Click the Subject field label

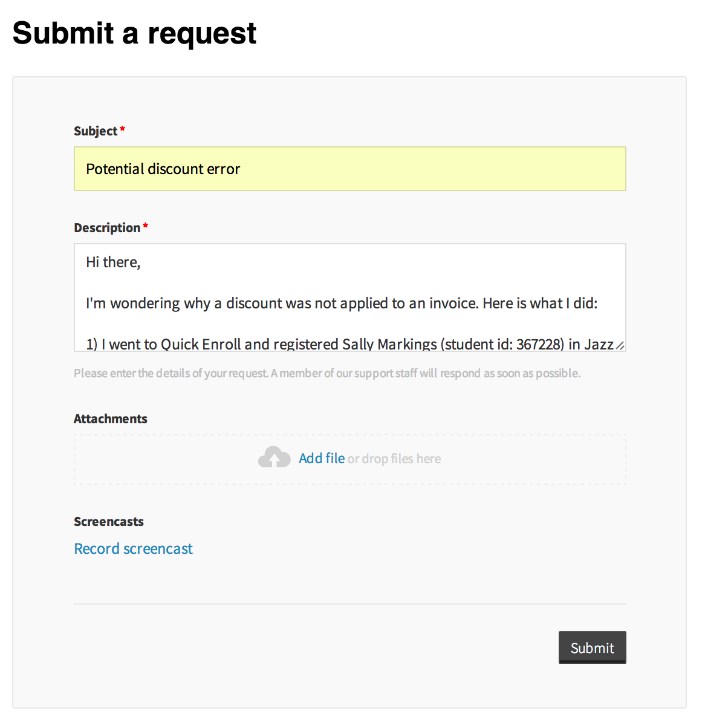(96, 131)
